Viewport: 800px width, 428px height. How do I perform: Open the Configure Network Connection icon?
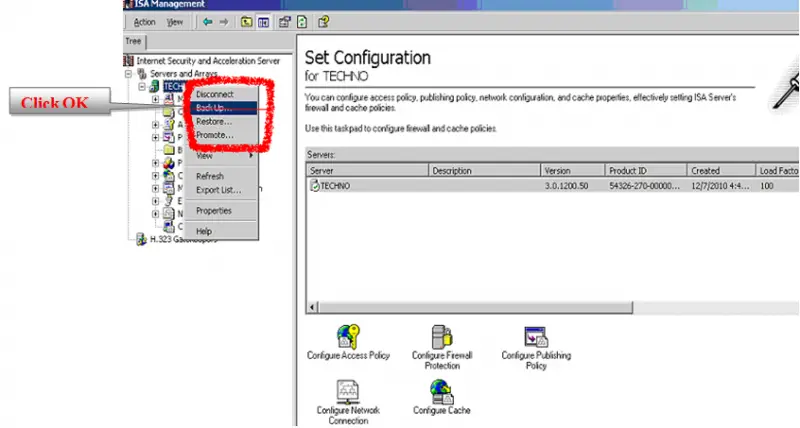point(348,392)
